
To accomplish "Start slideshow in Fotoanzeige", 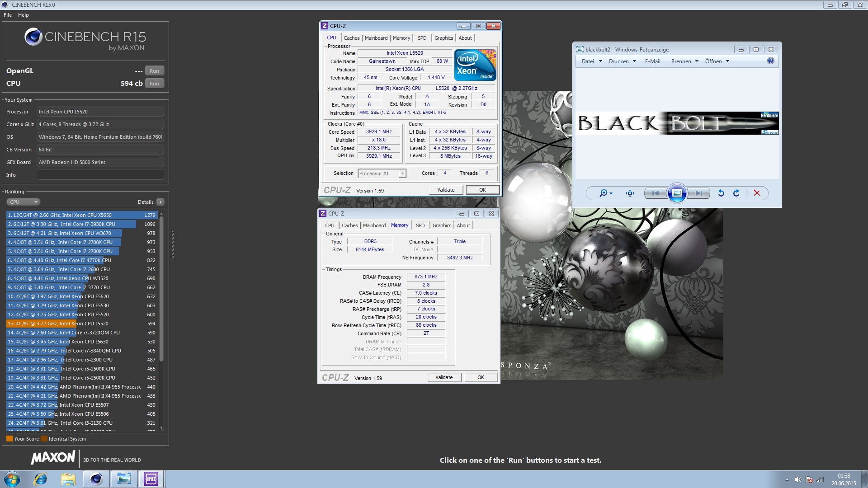I will (x=677, y=193).
